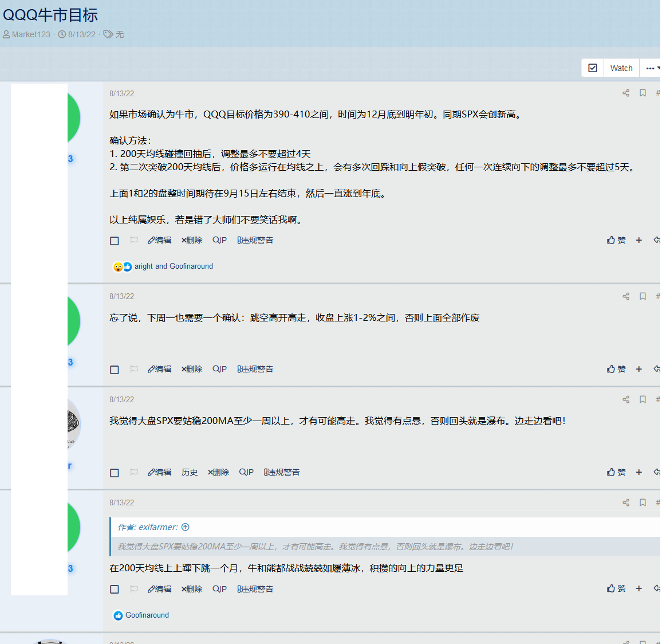Bookmark the first post about QQQ target
The image size is (666, 644).
click(643, 93)
